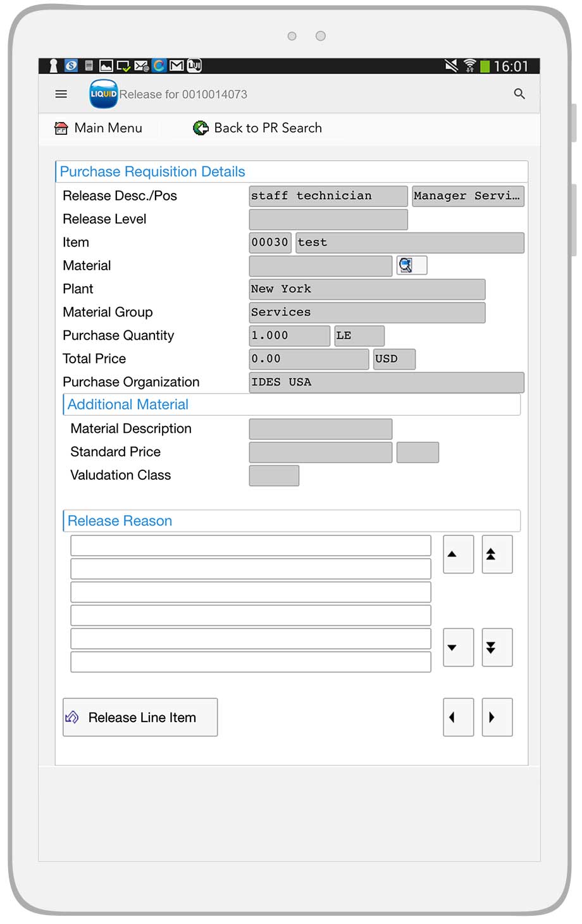Click the Release Level field
Viewport: 582px width, 924px height.
(328, 220)
